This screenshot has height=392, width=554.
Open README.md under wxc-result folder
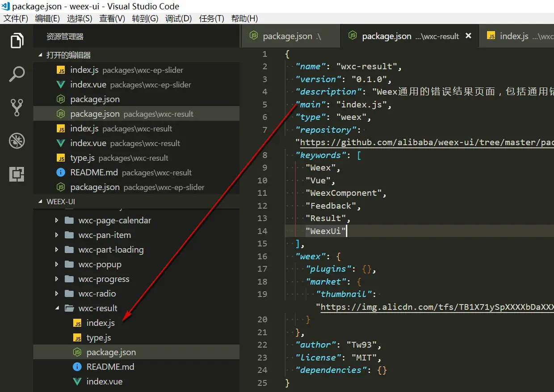136,367
